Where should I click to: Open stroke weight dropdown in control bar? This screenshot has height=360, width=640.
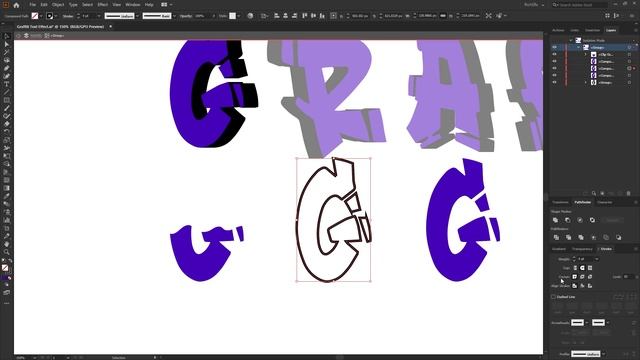99,16
